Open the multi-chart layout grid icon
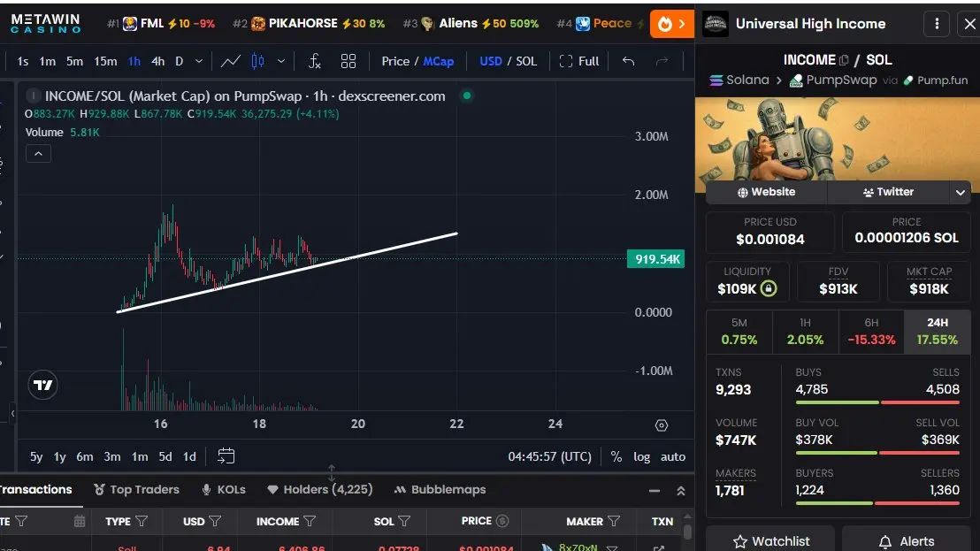This screenshot has width=980, height=551. pyautogui.click(x=348, y=61)
